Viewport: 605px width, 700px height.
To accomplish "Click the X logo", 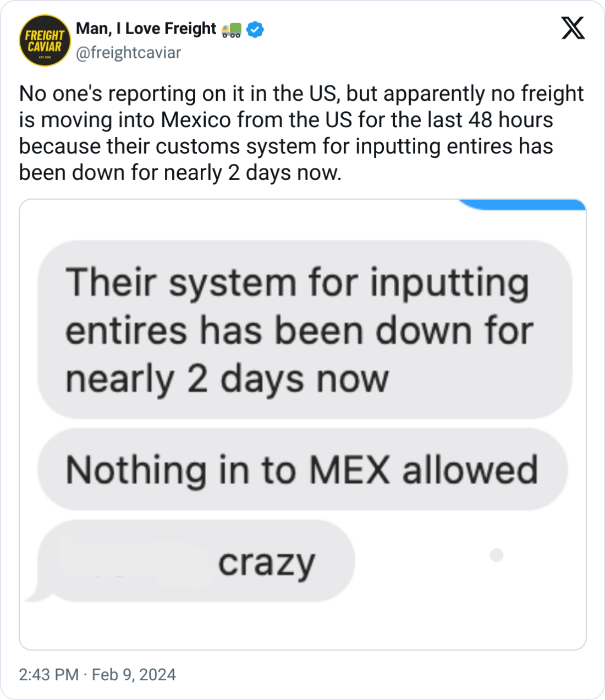I will [x=573, y=28].
